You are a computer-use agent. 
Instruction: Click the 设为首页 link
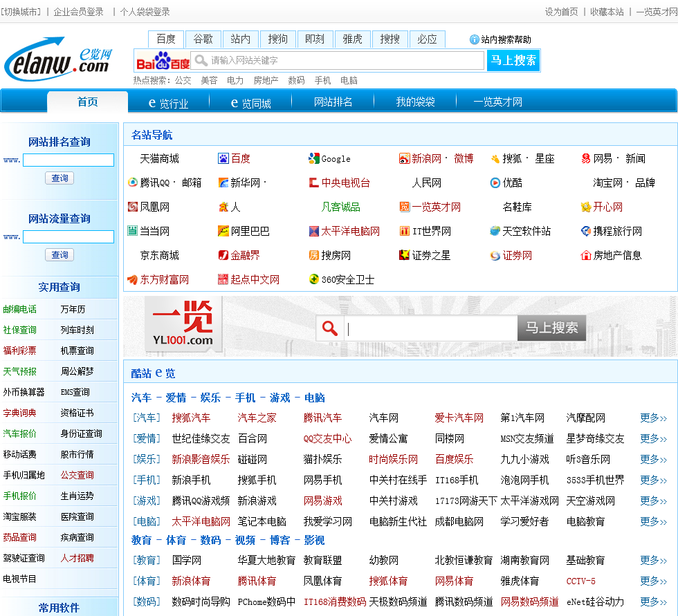(x=561, y=12)
